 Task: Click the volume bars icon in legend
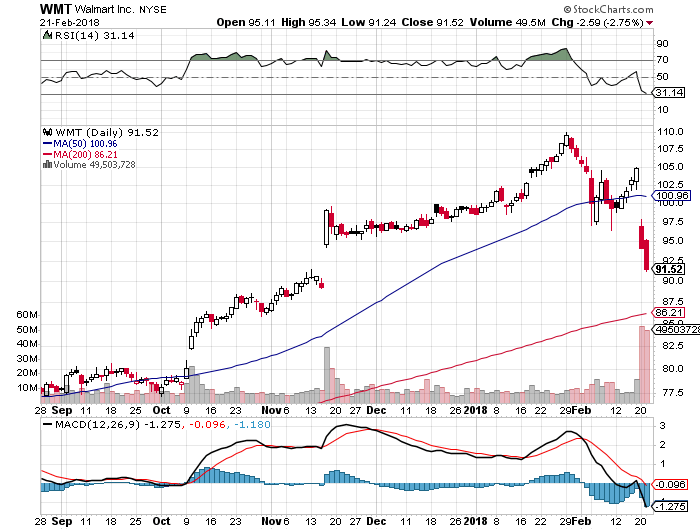point(47,164)
